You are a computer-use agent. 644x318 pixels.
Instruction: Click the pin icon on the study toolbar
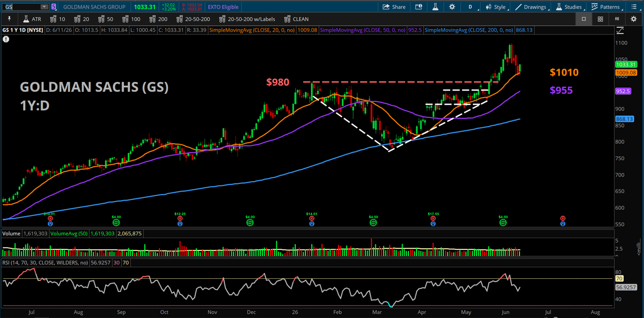[9, 19]
